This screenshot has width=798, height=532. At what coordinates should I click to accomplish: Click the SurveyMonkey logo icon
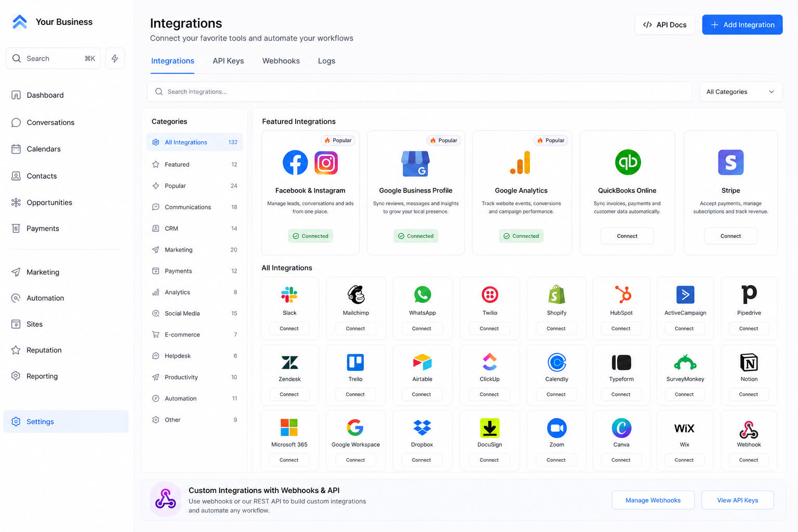point(685,362)
